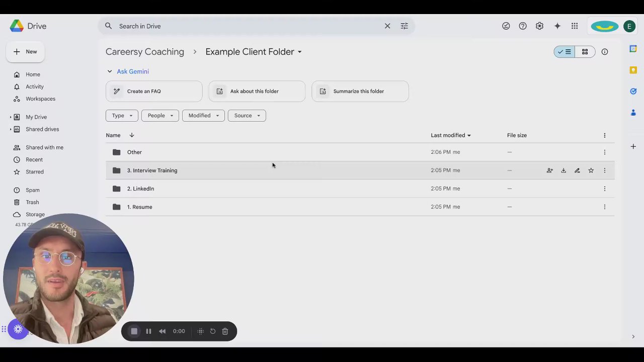Open the Google apps grid launcher
The image size is (644, 362).
coord(574,26)
